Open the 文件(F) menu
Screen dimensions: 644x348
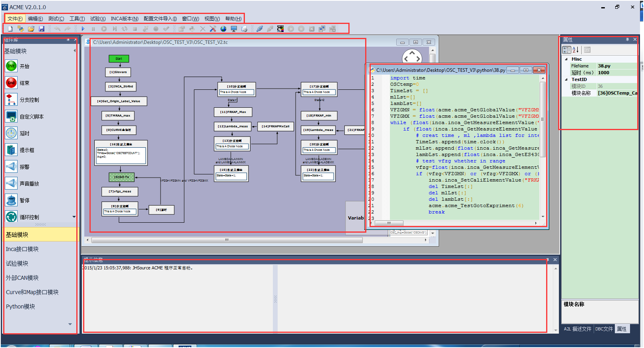point(15,19)
